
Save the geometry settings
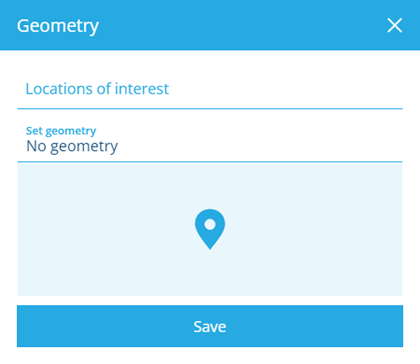[210, 326]
